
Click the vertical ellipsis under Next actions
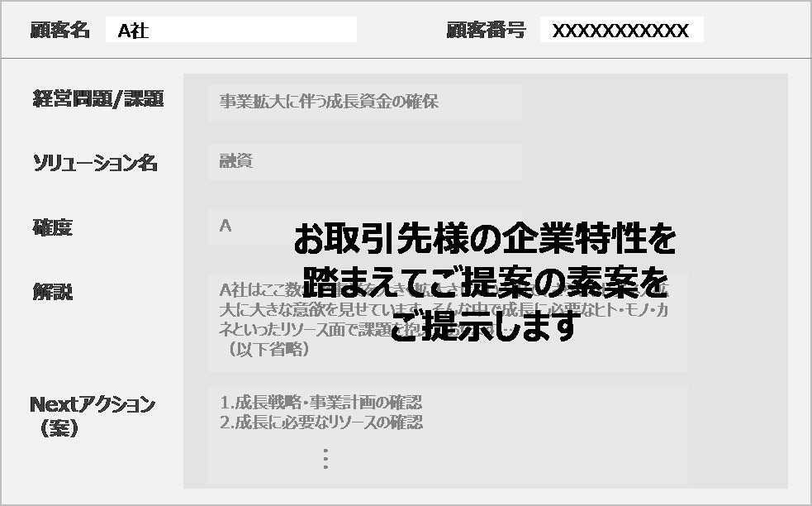coord(325,459)
